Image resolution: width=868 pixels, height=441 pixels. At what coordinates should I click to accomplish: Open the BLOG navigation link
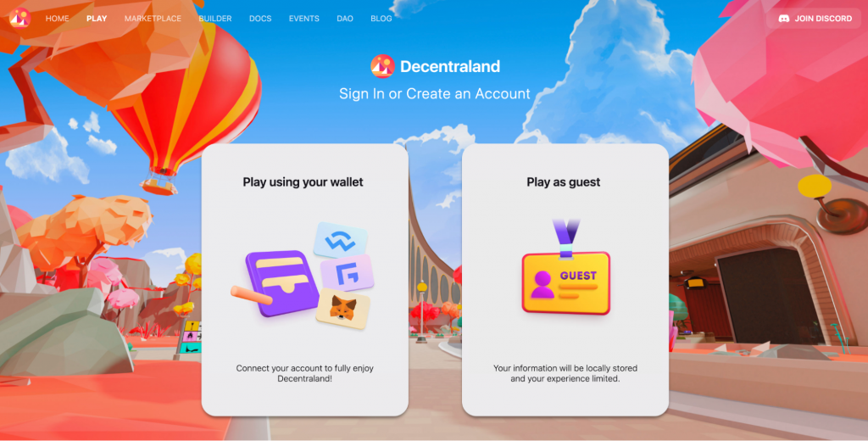381,19
